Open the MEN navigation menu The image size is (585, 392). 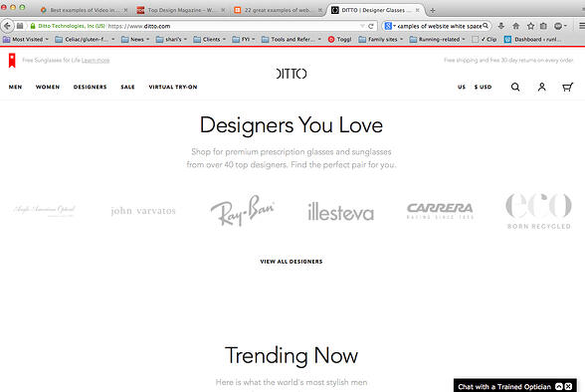pyautogui.click(x=15, y=87)
